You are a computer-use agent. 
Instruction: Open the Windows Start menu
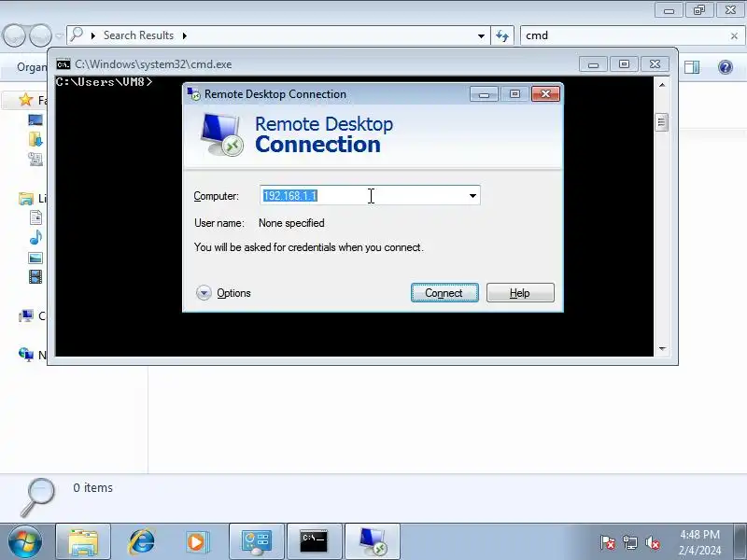[25, 542]
